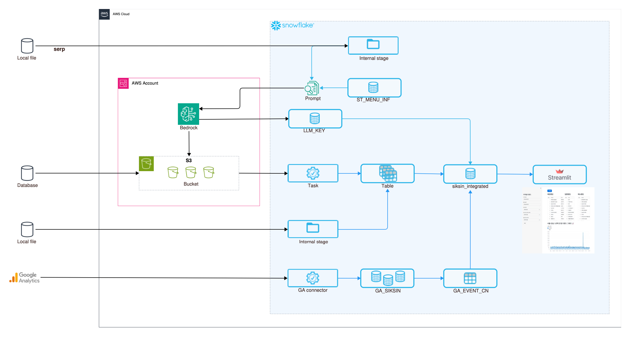Select the siksin_integrated database node
Image resolution: width=644 pixels, height=350 pixels.
[x=470, y=174]
